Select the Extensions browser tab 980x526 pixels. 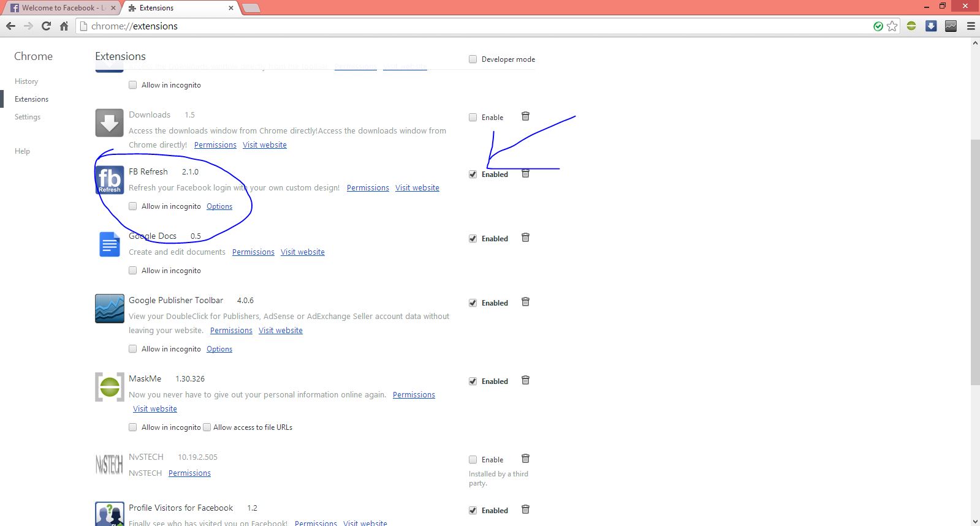(x=181, y=8)
